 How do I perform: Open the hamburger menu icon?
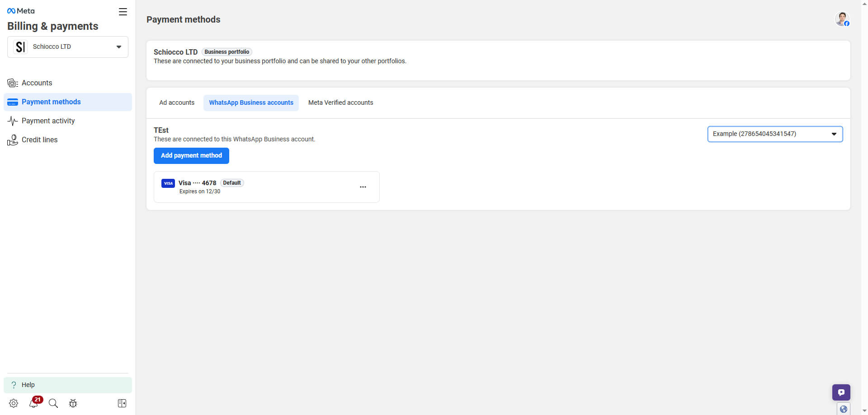[123, 12]
